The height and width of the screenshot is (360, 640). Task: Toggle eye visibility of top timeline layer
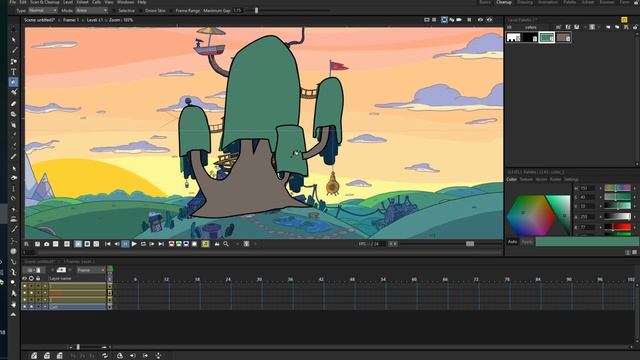point(24,286)
